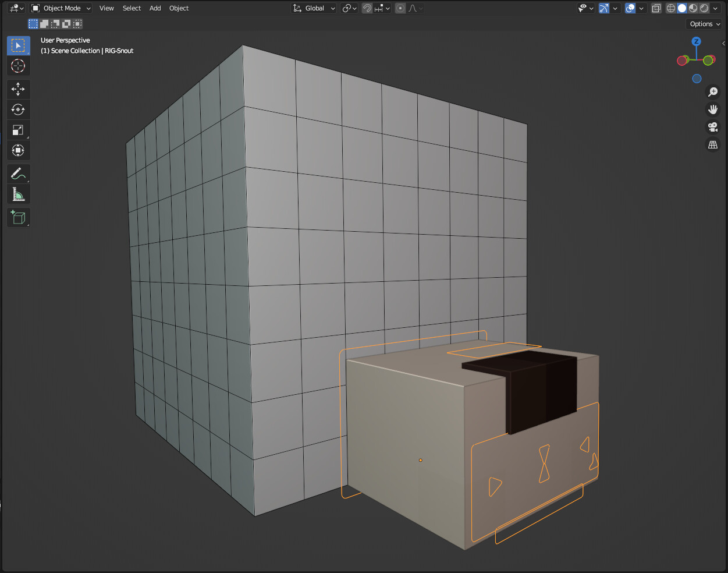Open the Add menu

[x=155, y=8]
